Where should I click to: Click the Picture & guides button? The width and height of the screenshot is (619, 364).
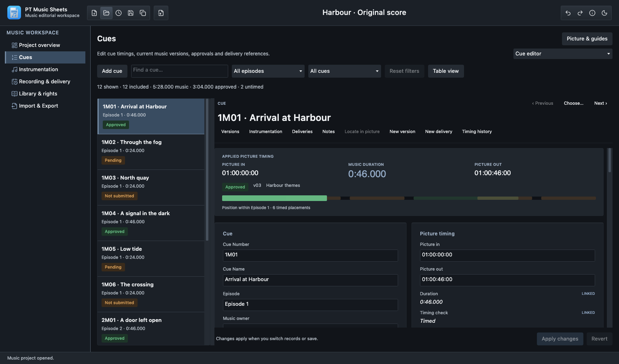pyautogui.click(x=587, y=39)
